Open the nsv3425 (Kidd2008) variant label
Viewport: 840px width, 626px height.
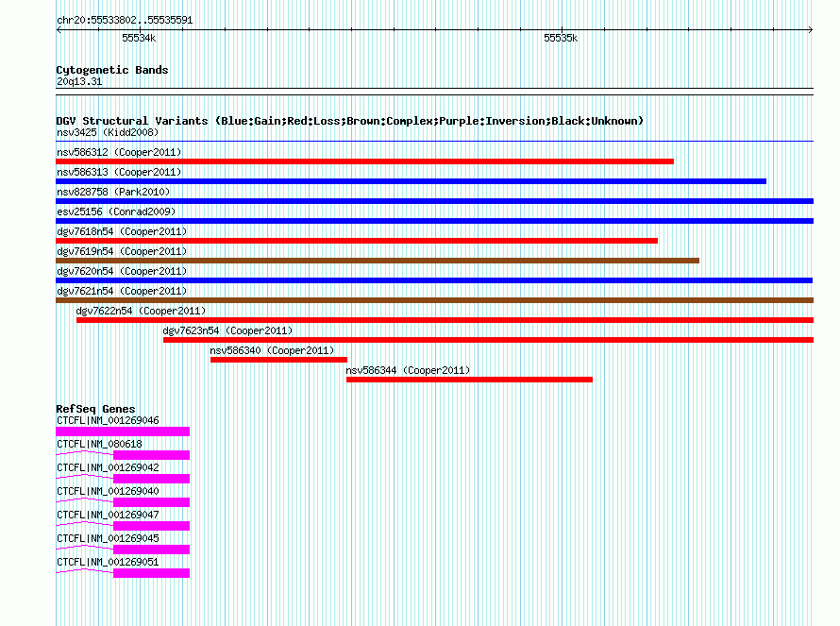108,132
